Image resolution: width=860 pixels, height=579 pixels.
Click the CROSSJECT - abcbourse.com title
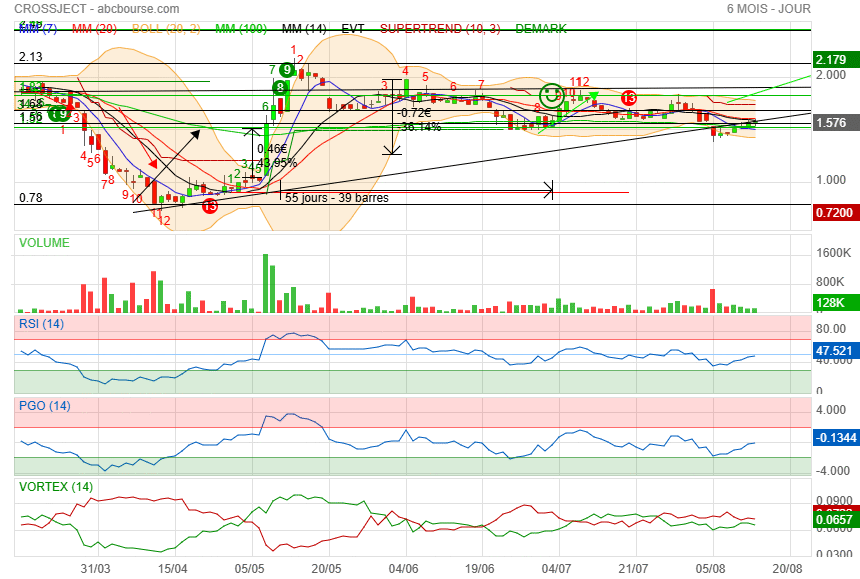click(x=97, y=9)
